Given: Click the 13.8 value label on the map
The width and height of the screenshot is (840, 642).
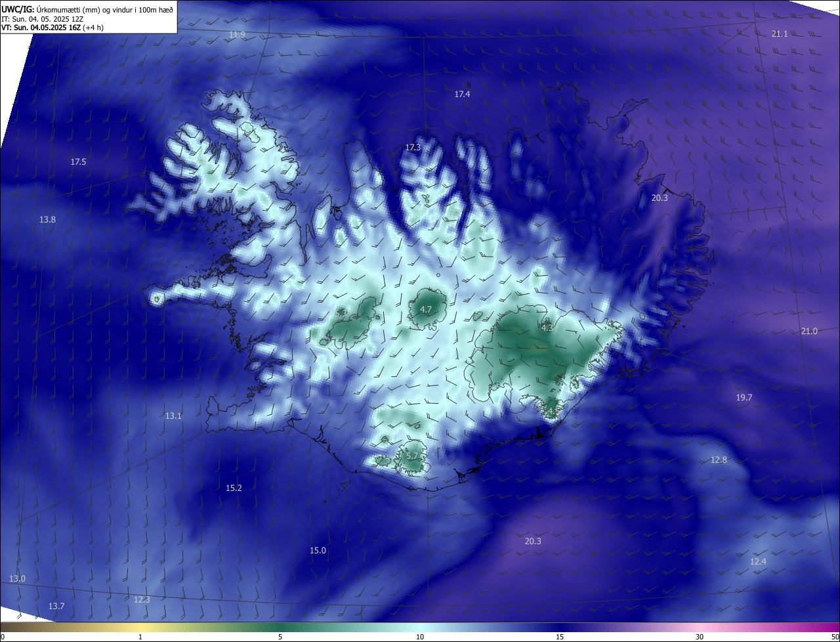Looking at the screenshot, I should (x=47, y=220).
